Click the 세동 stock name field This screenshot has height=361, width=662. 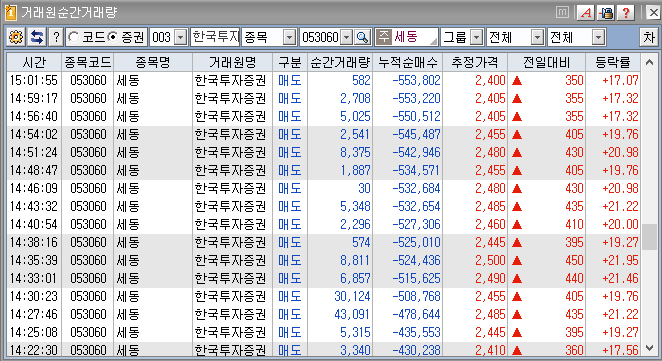[x=414, y=37]
